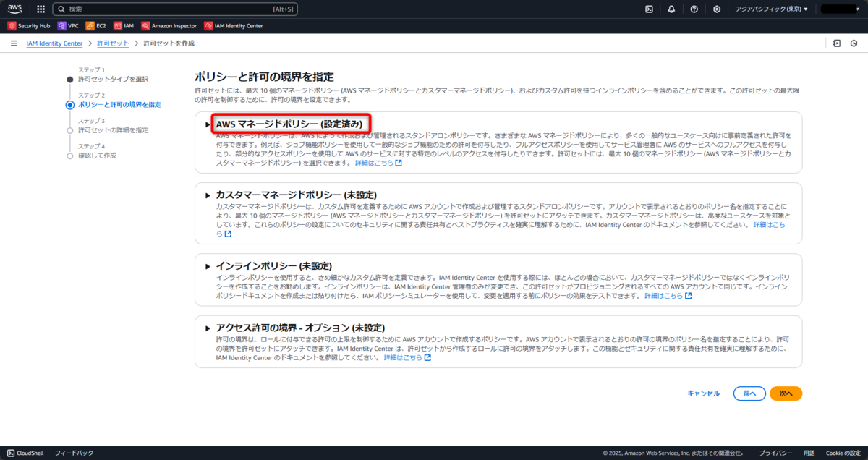Click the orange 次へ button
Image resolution: width=868 pixels, height=460 pixels.
pos(786,393)
